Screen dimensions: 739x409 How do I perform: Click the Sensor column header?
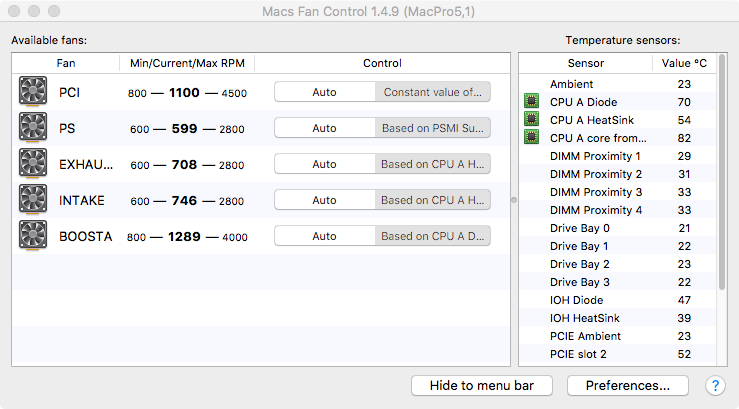pyautogui.click(x=585, y=63)
